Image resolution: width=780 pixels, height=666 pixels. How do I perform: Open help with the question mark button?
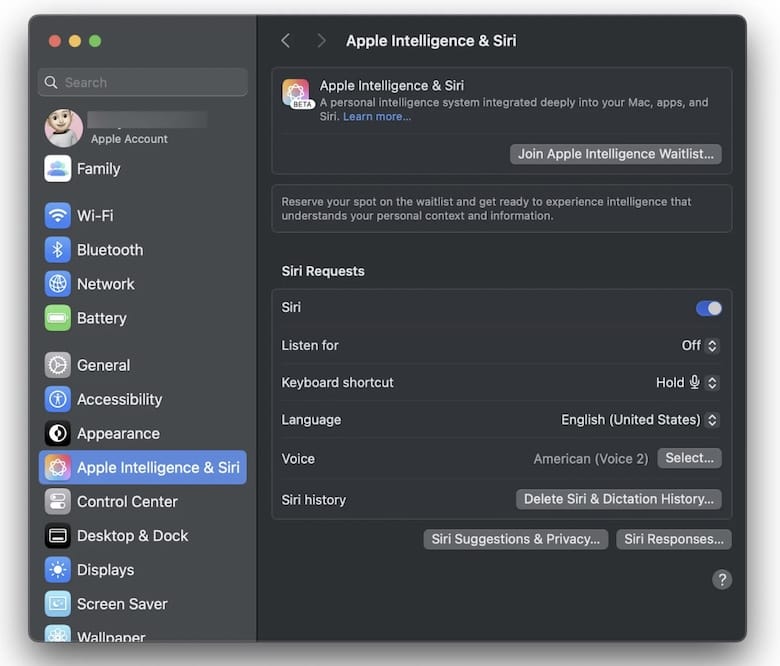tap(722, 579)
